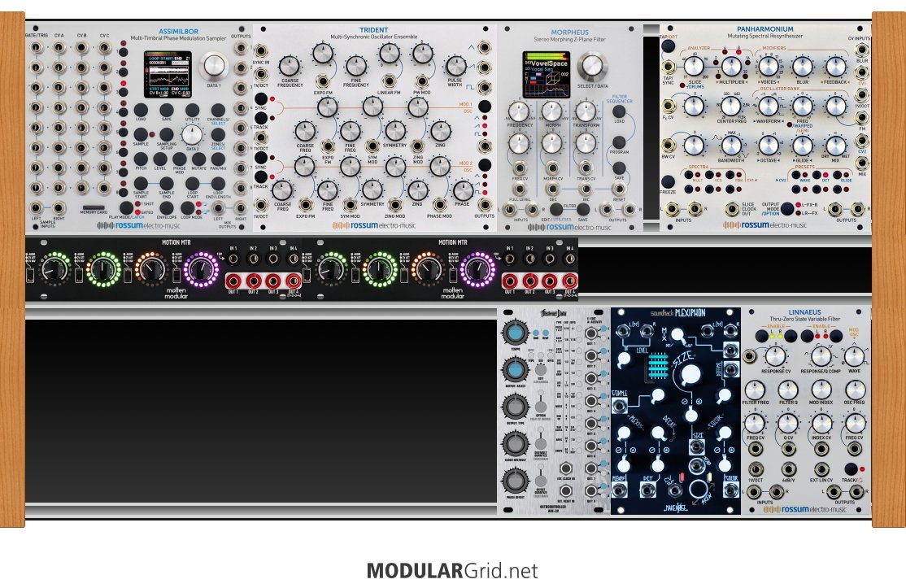
Task: Click the LOOP END/LENGTH button
Action: [218, 184]
